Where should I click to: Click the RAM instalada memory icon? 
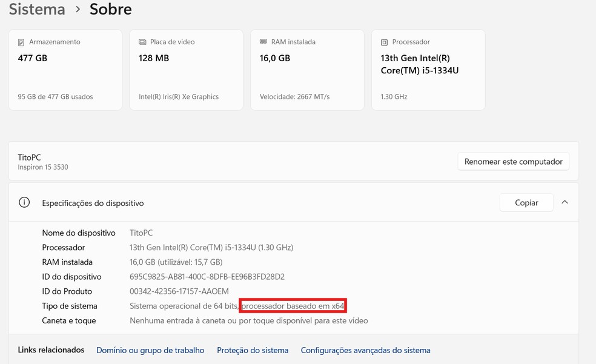click(262, 42)
